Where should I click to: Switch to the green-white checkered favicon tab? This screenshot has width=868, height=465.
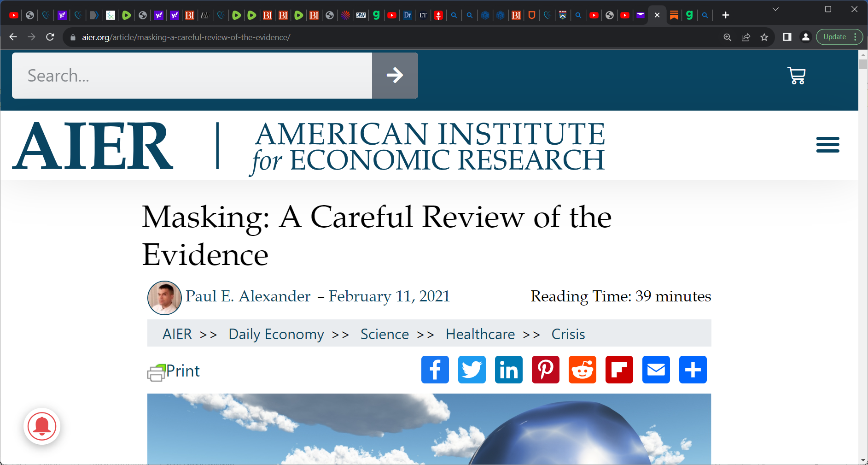[111, 15]
